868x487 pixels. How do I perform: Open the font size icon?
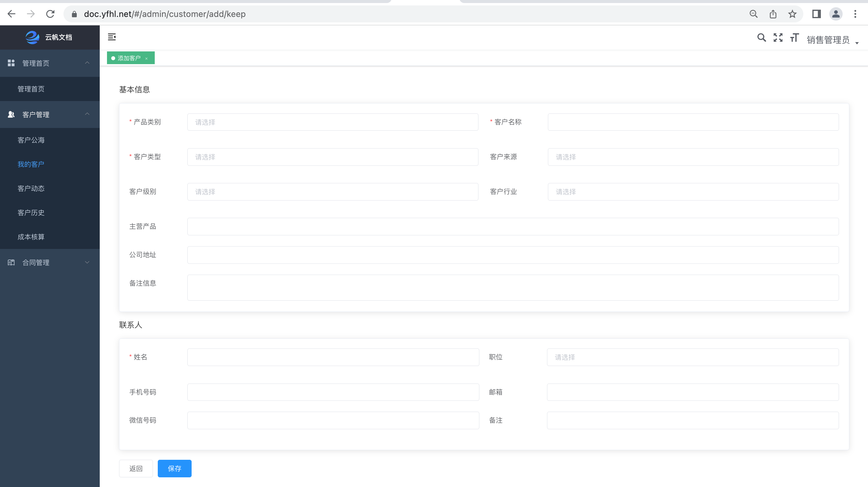point(794,38)
